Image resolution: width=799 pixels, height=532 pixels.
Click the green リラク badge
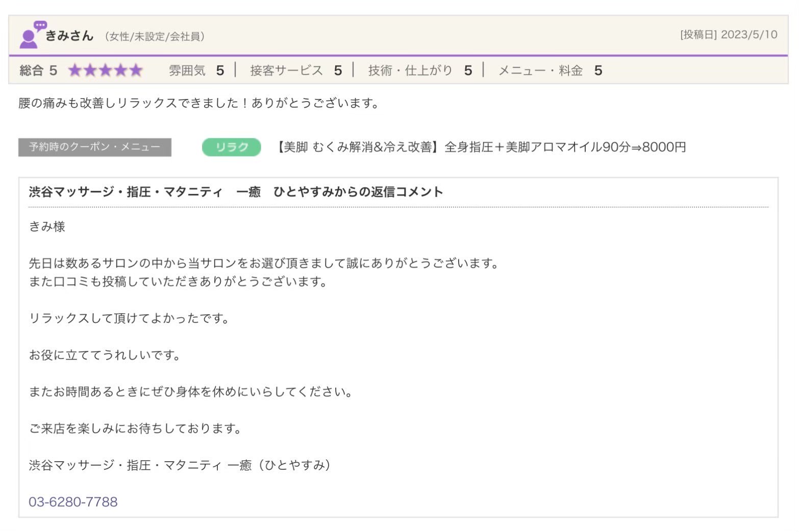232,147
